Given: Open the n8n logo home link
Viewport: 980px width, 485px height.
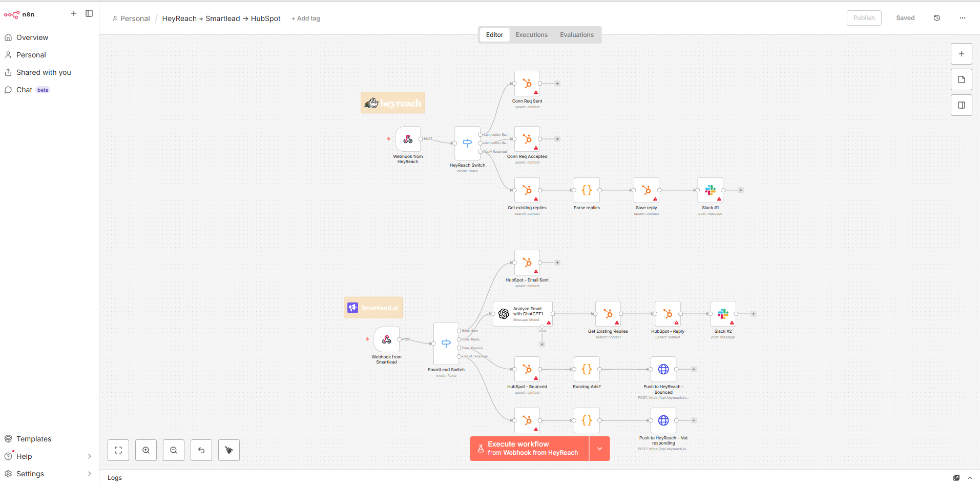Looking at the screenshot, I should pyautogui.click(x=19, y=14).
